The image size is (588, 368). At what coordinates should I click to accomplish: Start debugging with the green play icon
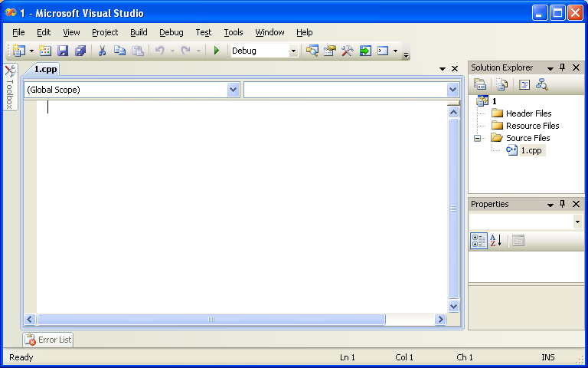coord(217,51)
